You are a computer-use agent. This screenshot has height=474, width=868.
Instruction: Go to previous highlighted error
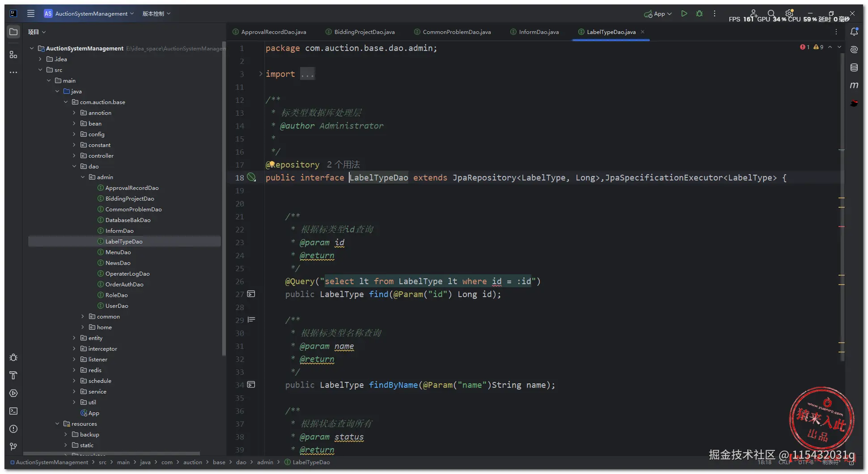point(830,47)
